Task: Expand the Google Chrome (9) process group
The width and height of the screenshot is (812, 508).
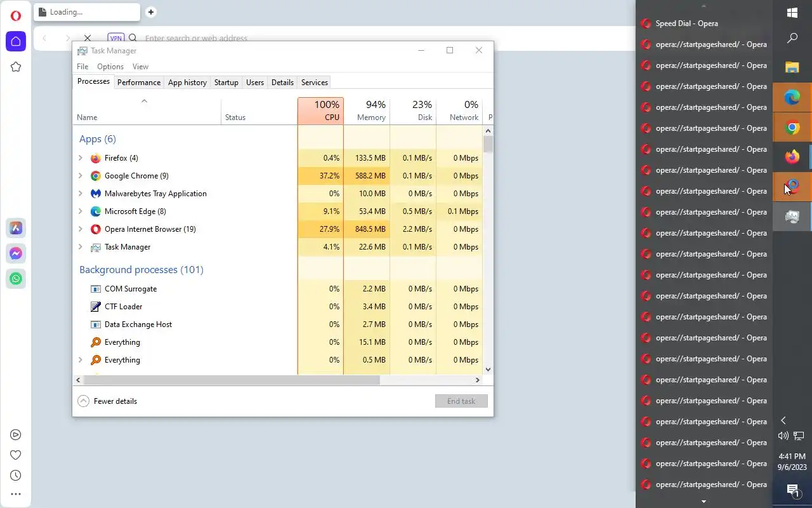Action: pos(81,176)
